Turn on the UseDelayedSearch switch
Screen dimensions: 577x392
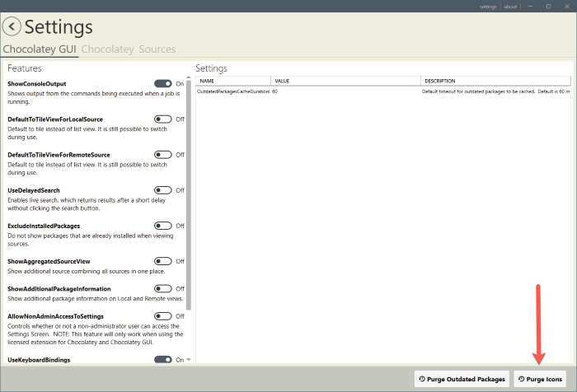pos(163,190)
